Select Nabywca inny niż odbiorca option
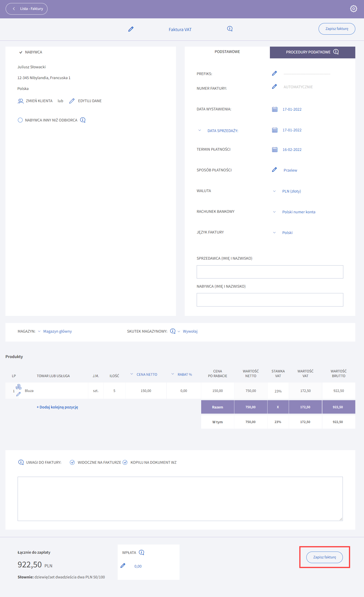This screenshot has height=597, width=364. coord(20,120)
